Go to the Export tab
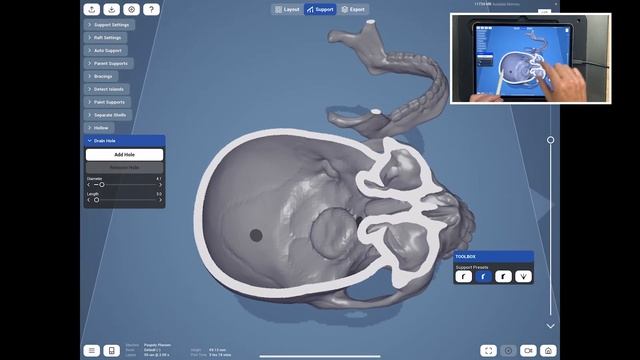The width and height of the screenshot is (640, 360). 353,9
